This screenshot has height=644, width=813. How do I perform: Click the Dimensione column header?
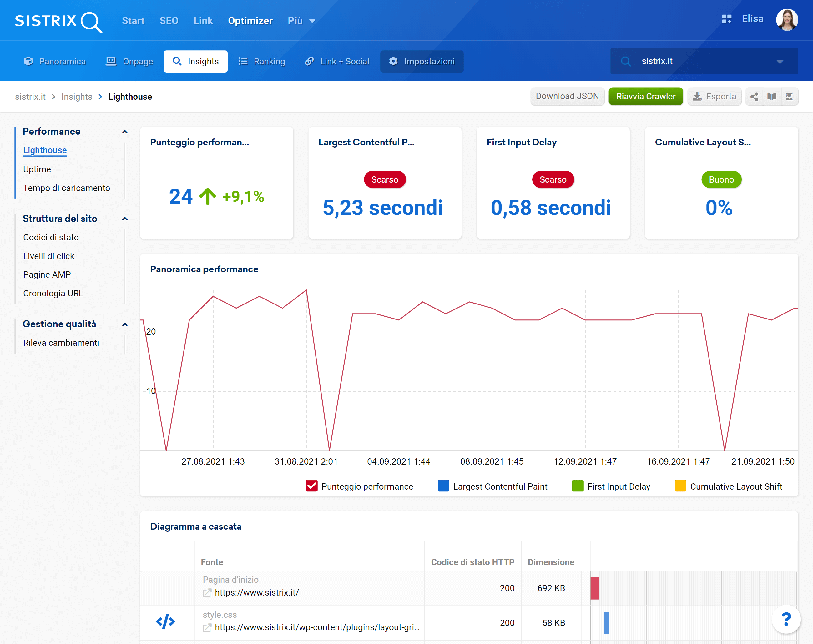click(x=551, y=562)
